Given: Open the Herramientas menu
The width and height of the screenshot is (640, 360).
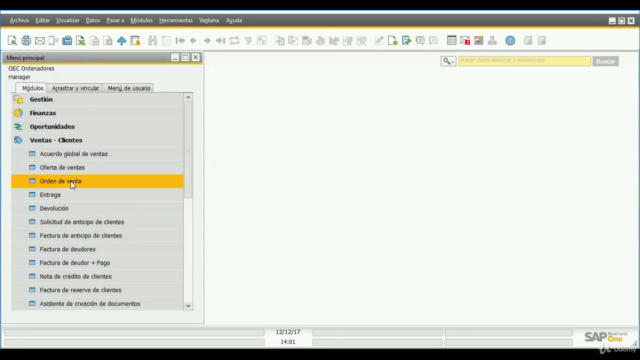Looking at the screenshot, I should (x=176, y=20).
